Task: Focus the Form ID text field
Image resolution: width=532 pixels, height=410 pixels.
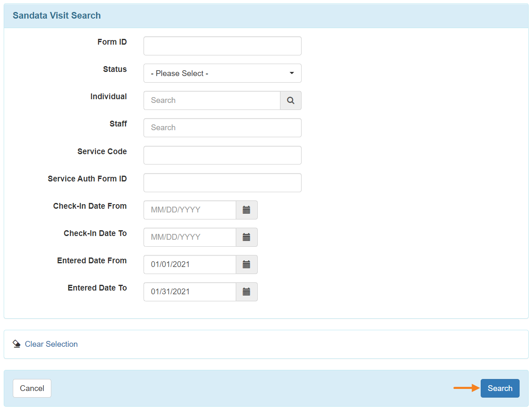Action: [222, 46]
